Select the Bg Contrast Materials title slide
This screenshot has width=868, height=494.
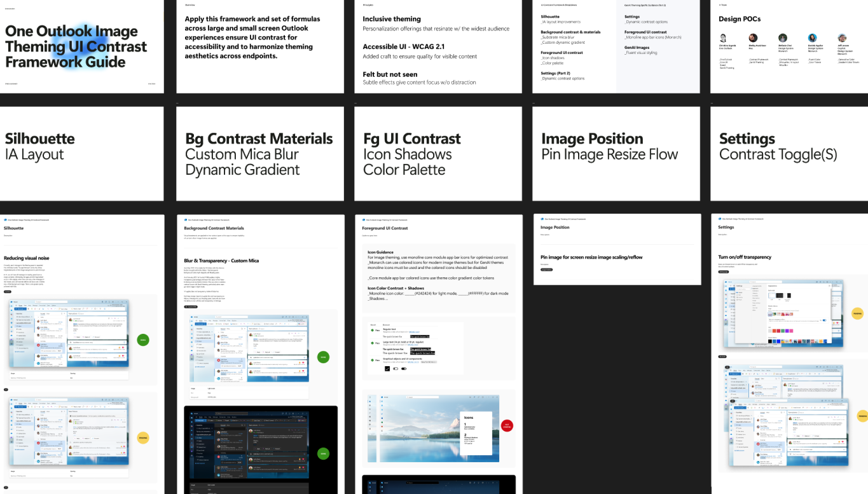coord(260,153)
